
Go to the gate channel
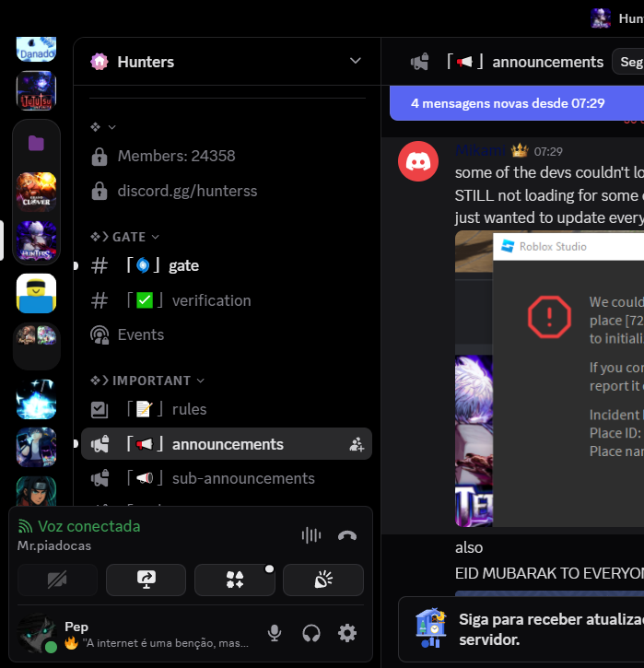(x=227, y=265)
